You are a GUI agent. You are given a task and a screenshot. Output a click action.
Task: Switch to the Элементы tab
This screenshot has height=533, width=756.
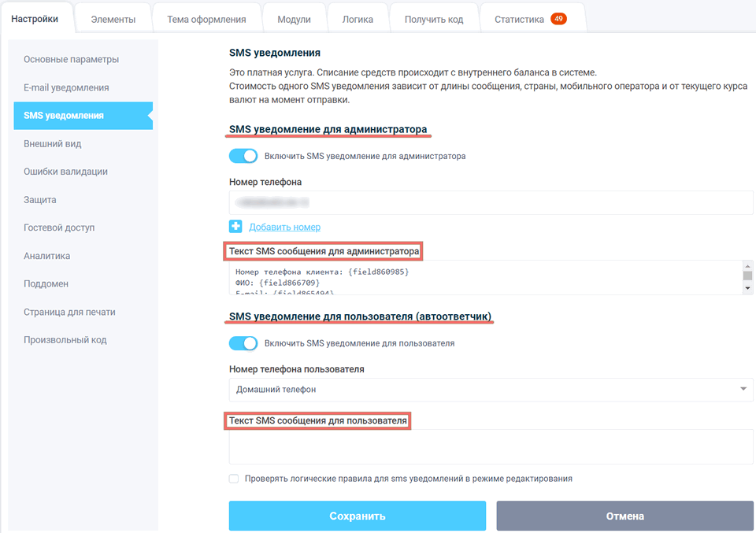[x=113, y=16]
